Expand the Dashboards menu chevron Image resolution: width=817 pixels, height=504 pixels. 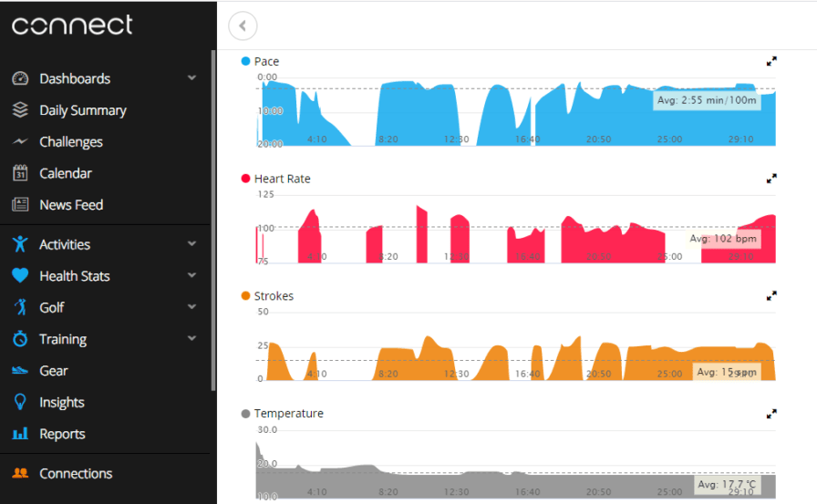[191, 78]
